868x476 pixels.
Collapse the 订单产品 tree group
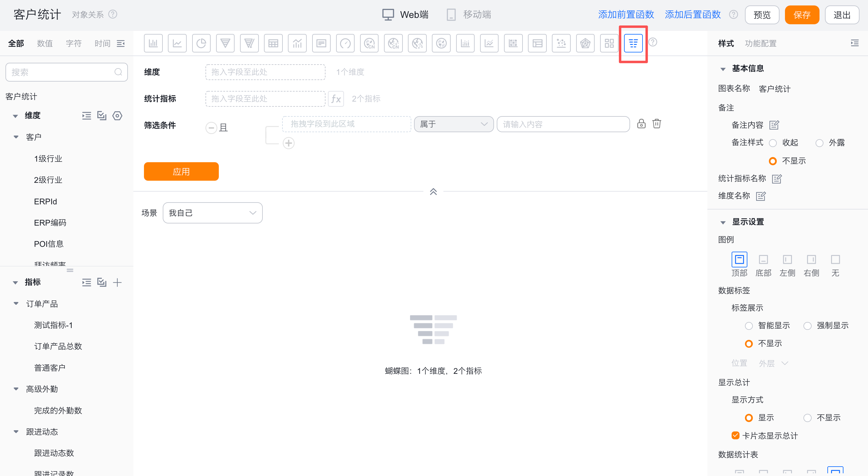[x=16, y=303]
